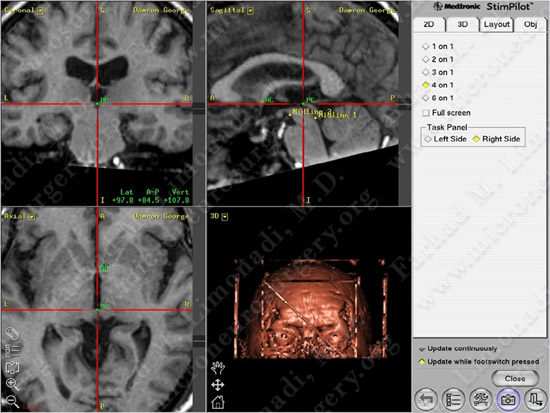Set Task Panel to Right Side

pos(496,139)
